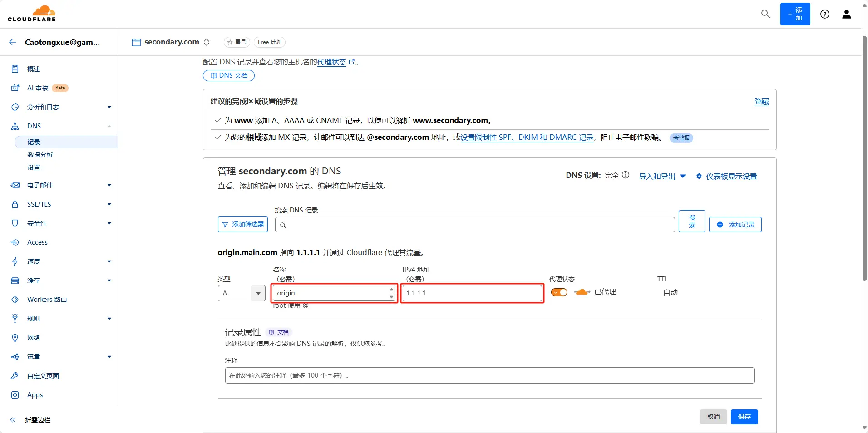This screenshot has height=433, width=868.
Task: Click the 添加记录 button
Action: point(735,225)
